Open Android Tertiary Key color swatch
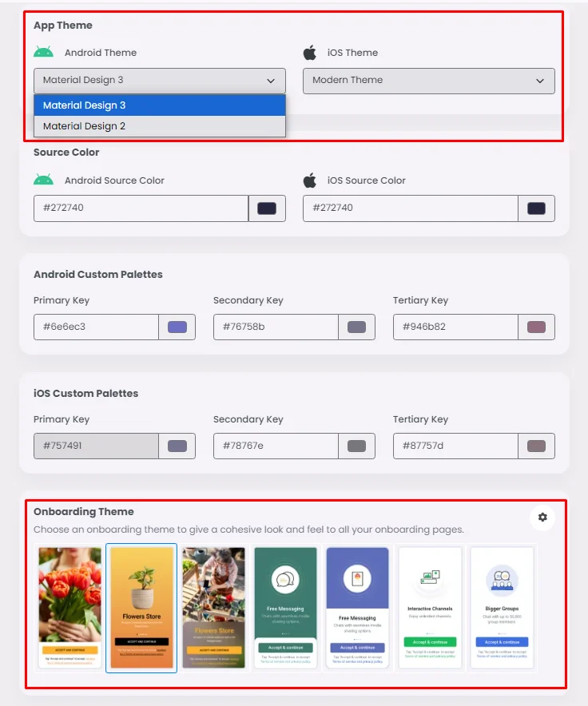 pos(536,327)
